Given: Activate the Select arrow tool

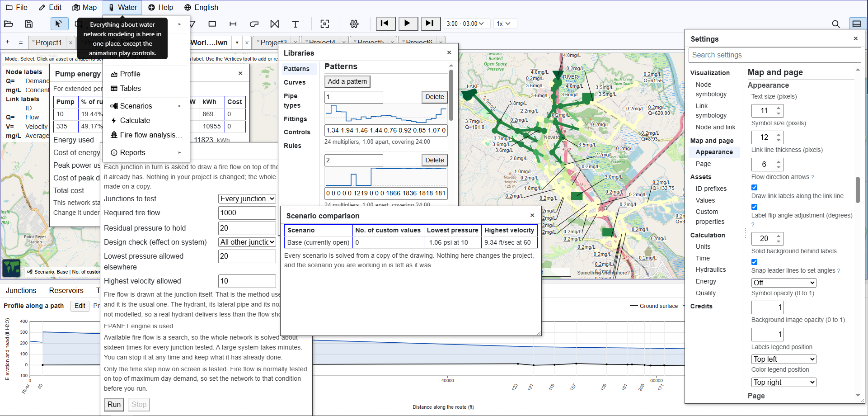Looking at the screenshot, I should pos(59,24).
